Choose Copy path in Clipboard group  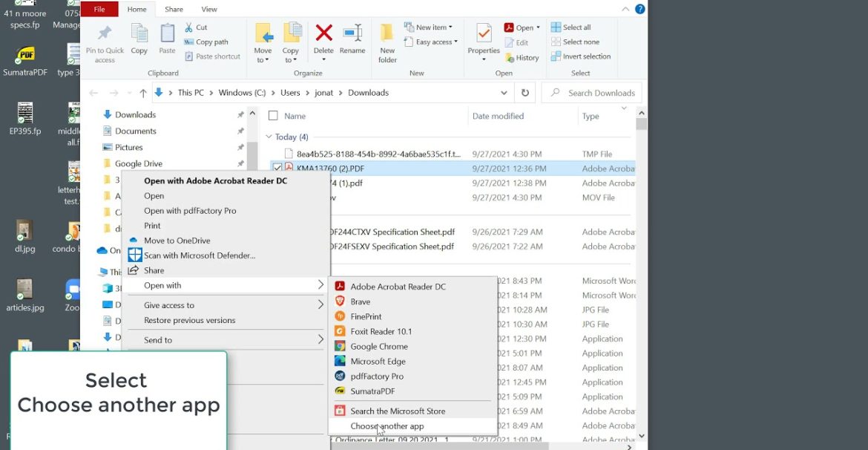click(206, 42)
